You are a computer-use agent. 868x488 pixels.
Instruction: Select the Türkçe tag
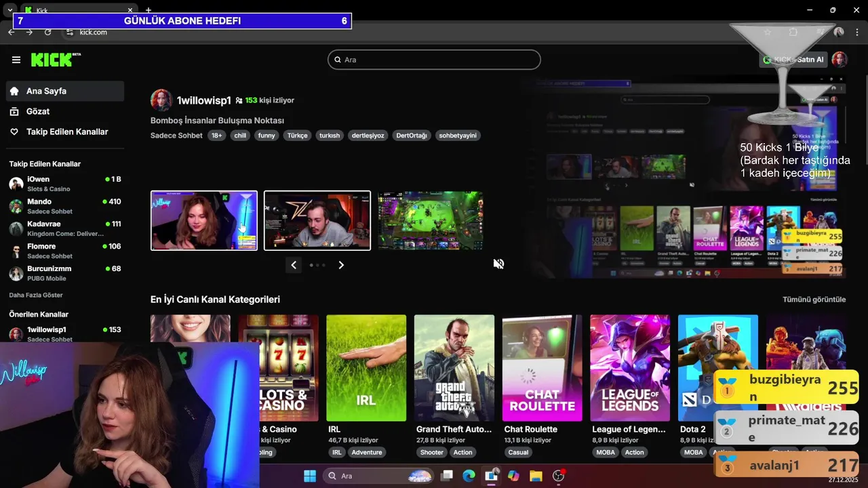click(x=297, y=136)
